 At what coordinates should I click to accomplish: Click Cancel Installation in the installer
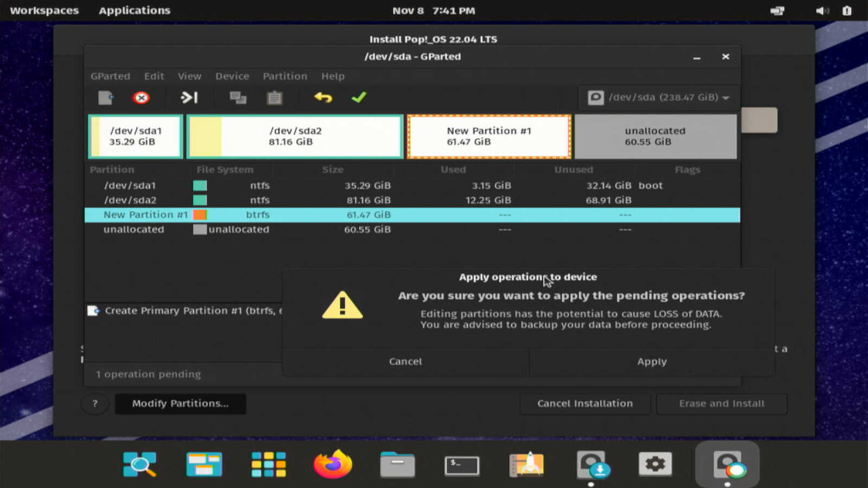click(585, 403)
